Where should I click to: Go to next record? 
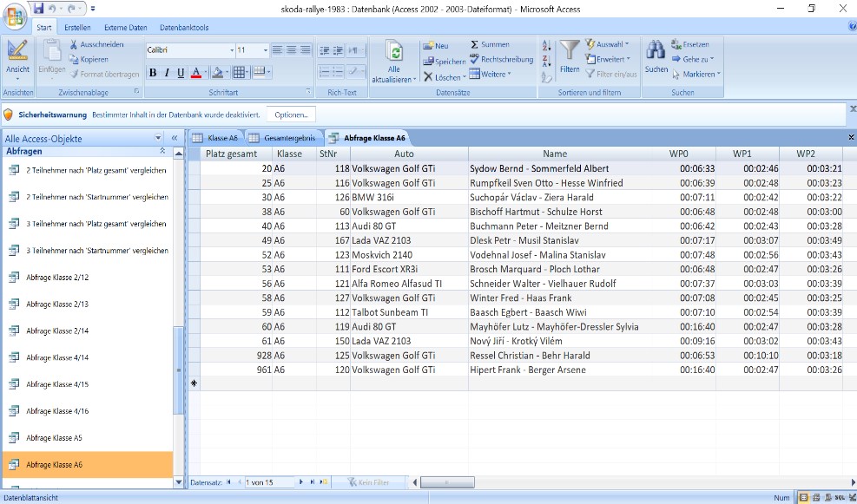pyautogui.click(x=301, y=482)
